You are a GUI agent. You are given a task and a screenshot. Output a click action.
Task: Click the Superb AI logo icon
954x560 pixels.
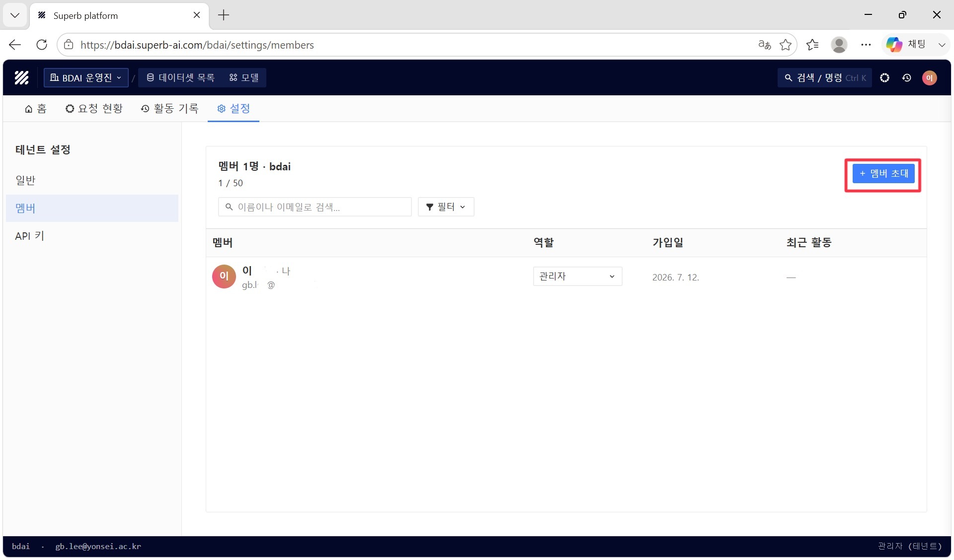coord(21,77)
